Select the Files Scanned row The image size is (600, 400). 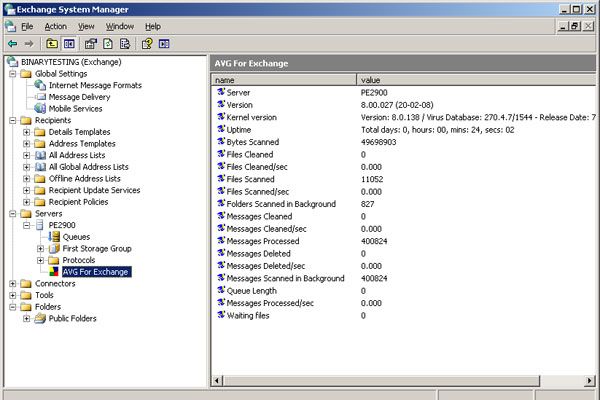[403, 179]
